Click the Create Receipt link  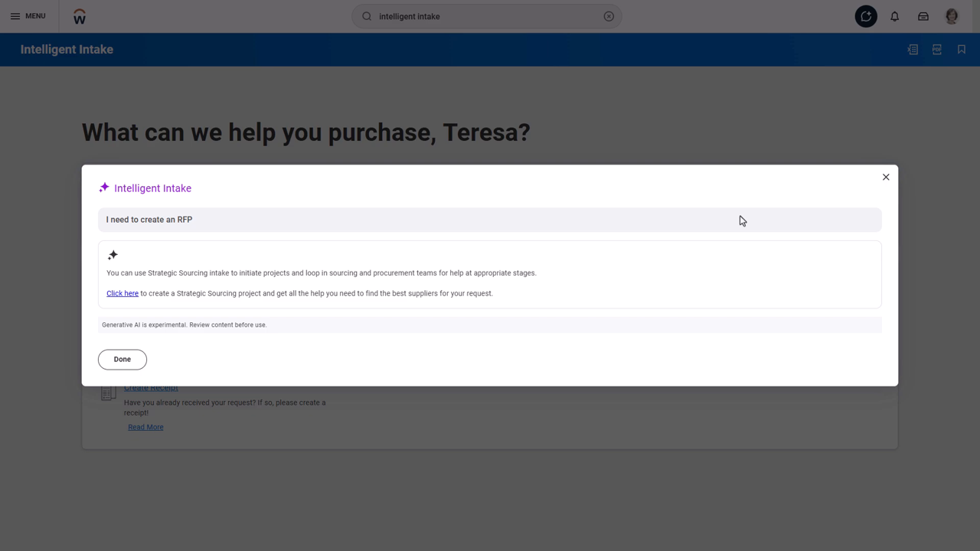(151, 388)
